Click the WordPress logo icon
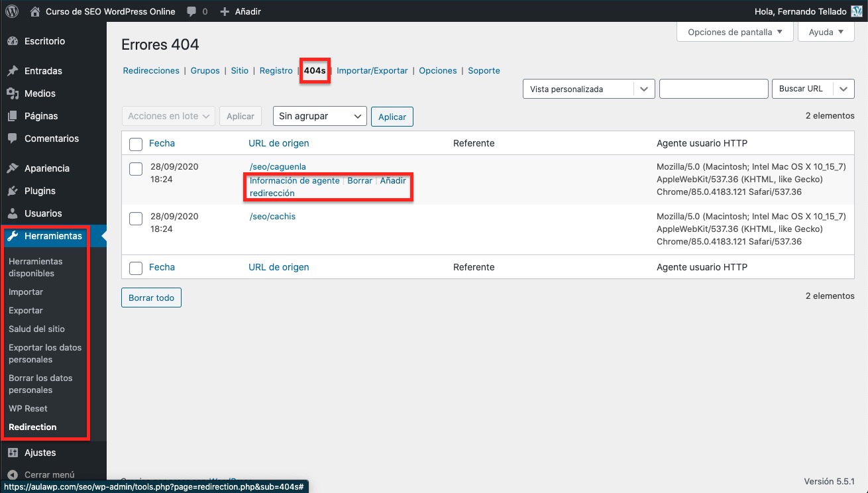Viewport: 868px width, 493px height. tap(12, 11)
